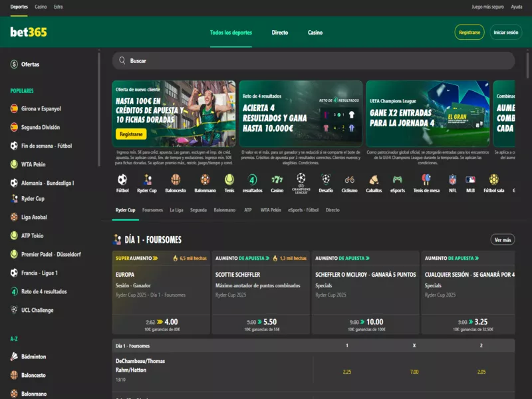Open the bet365 logo home
This screenshot has height=399, width=532.
pos(29,32)
